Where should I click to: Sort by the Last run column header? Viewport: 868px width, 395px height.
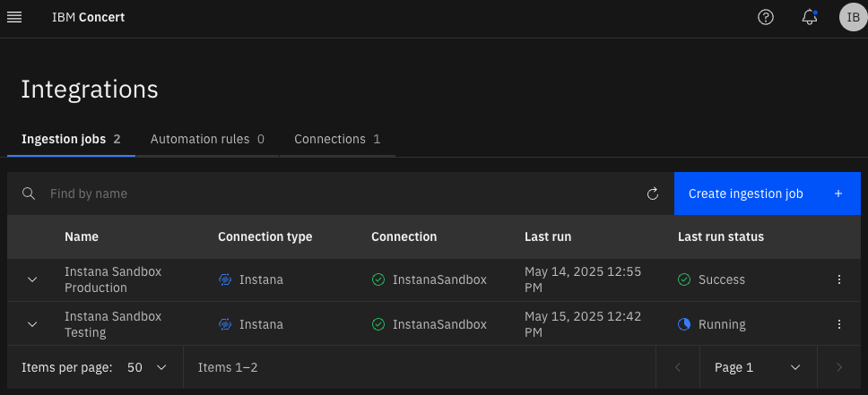point(548,236)
